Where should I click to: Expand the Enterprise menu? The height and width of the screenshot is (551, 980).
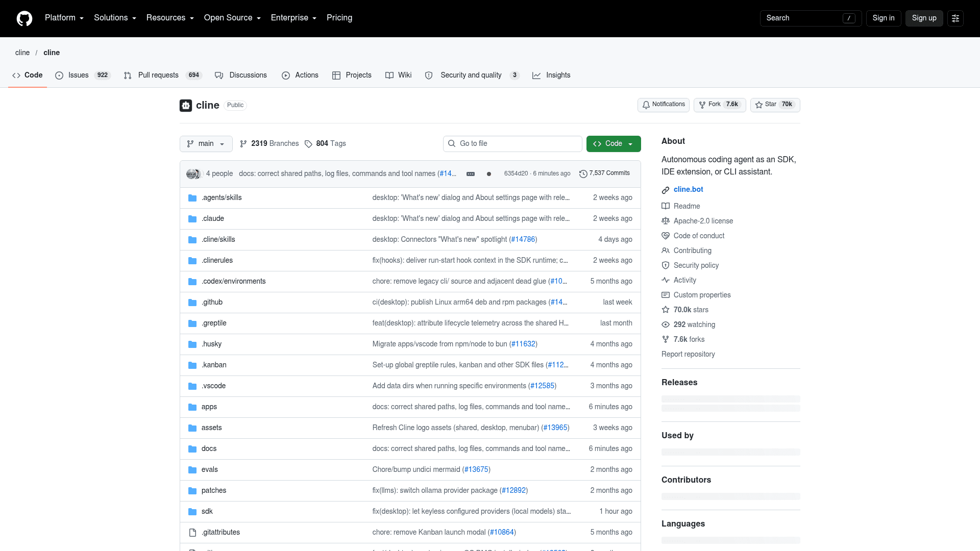(293, 18)
